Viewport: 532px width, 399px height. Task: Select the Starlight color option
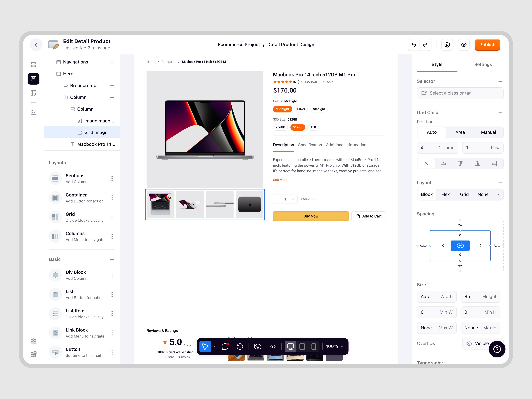pos(319,109)
